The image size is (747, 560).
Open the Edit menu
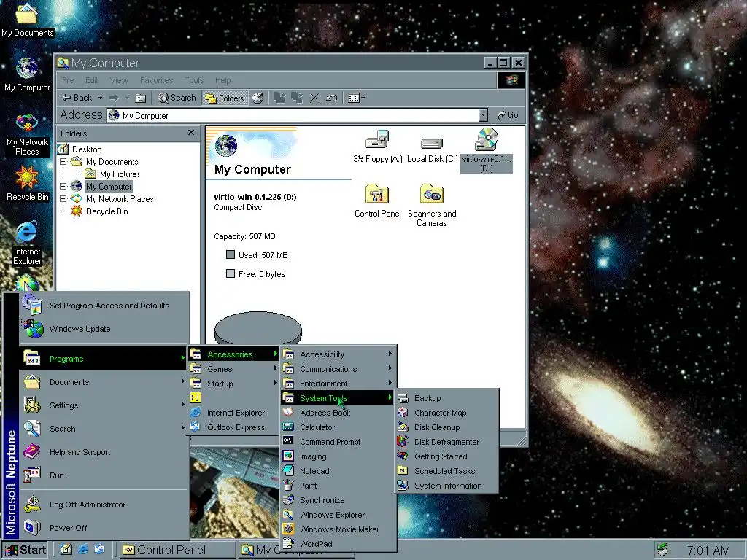coord(91,80)
